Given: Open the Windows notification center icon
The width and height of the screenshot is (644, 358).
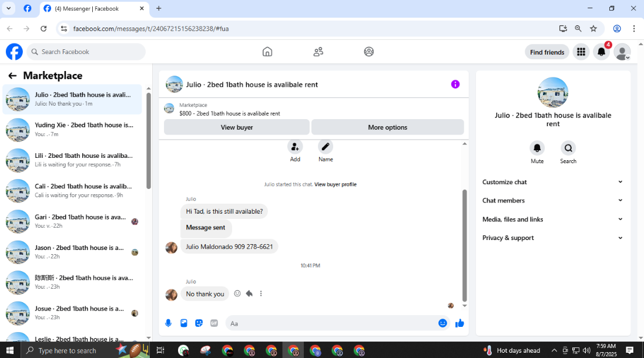Looking at the screenshot, I should pyautogui.click(x=630, y=350).
